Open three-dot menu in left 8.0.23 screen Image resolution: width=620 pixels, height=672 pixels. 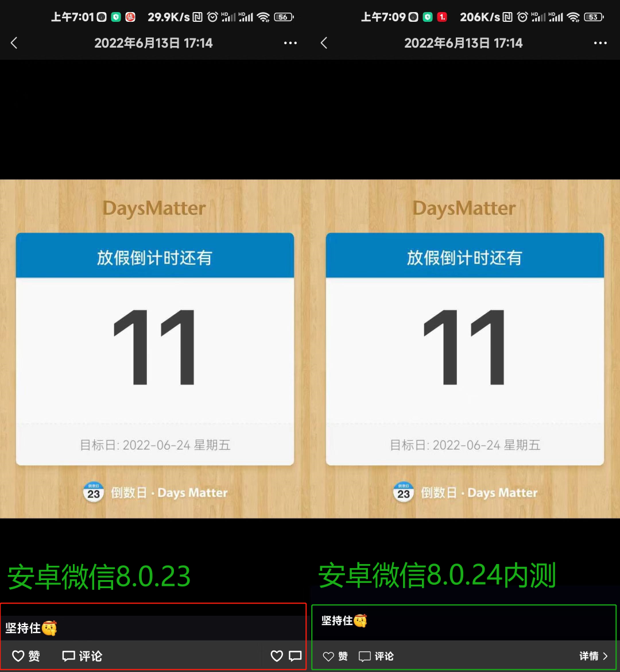[x=290, y=43]
